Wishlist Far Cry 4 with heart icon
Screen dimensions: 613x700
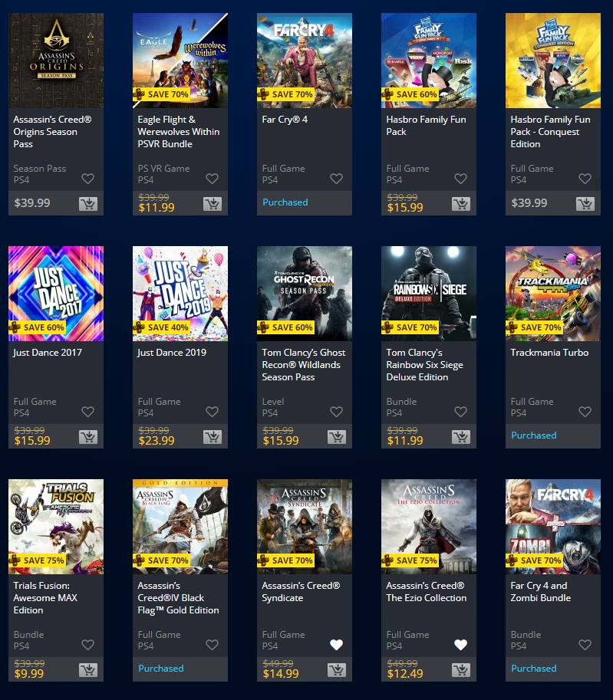(337, 179)
